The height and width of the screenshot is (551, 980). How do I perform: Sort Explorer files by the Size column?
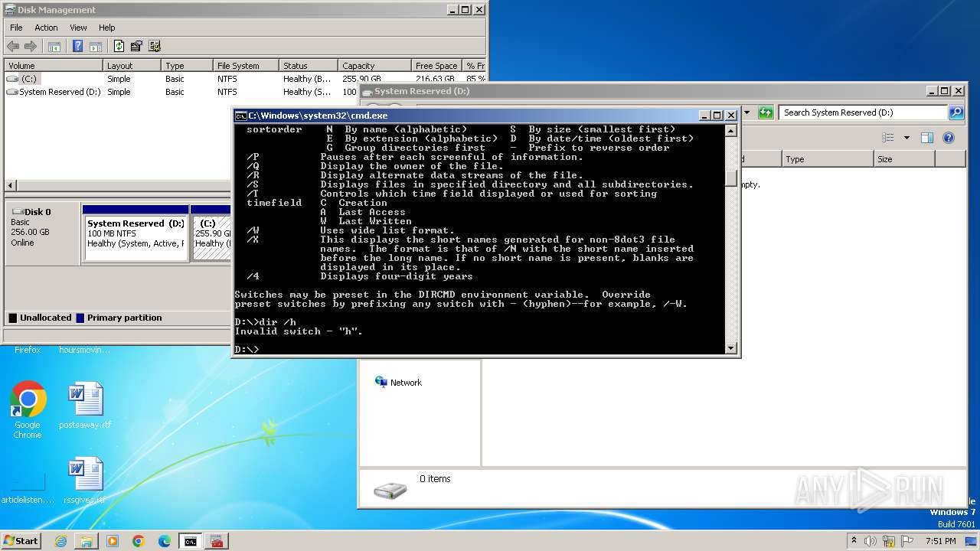pos(904,159)
